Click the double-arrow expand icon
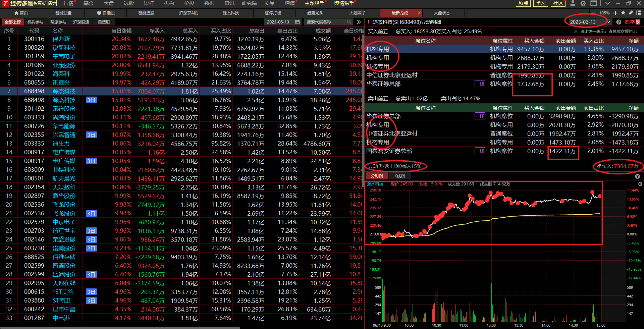The width and height of the screenshot is (644, 329). tap(359, 22)
